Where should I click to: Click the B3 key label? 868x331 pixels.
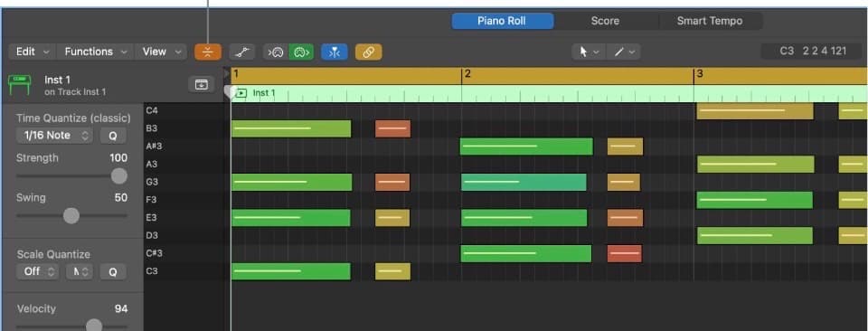[x=152, y=128]
